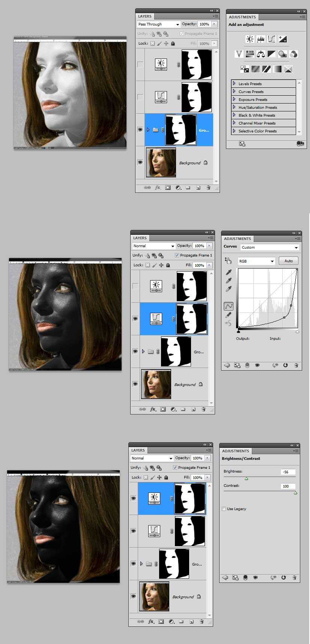This screenshot has height=644, width=310.
Task: Open the RGB channel dropdown
Action: tap(256, 261)
